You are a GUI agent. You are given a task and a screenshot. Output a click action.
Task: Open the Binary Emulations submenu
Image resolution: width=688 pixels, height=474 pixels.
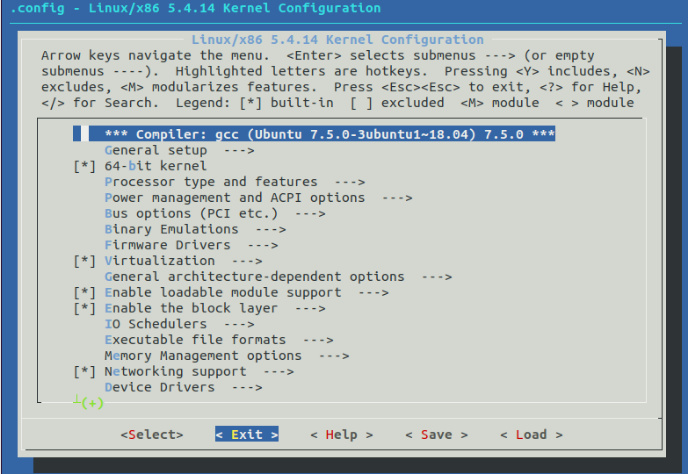[195, 230]
